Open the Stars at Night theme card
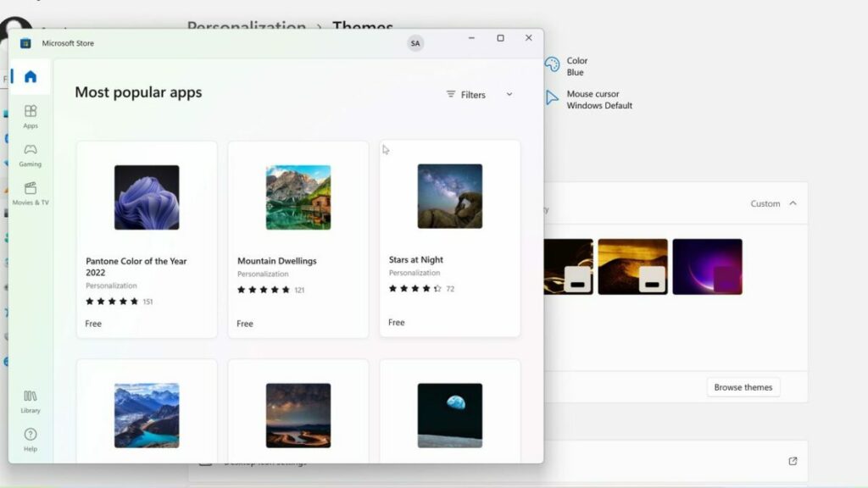 coord(449,238)
